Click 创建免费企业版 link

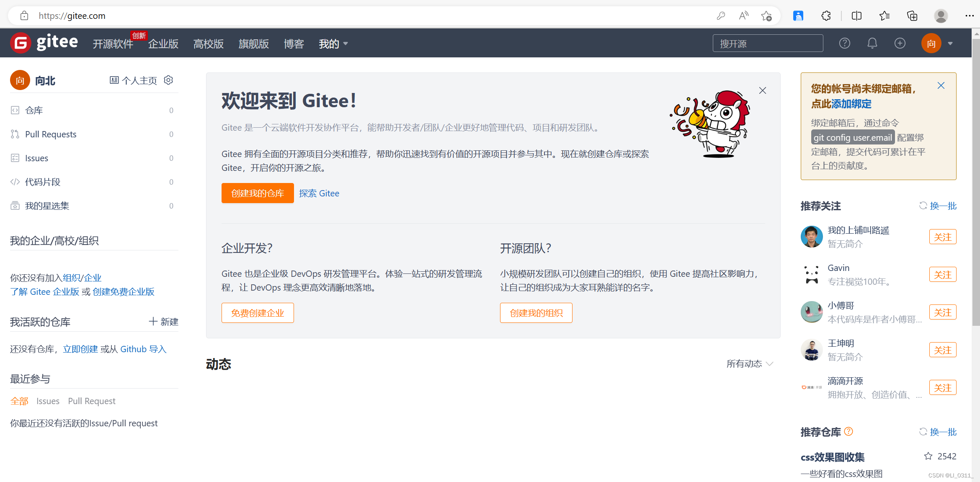(x=124, y=291)
